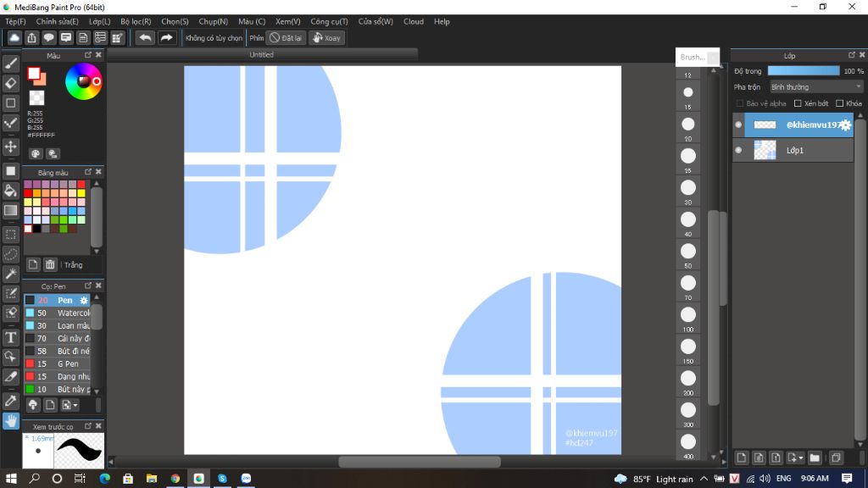Select the Text tool
The width and height of the screenshot is (868, 488).
pyautogui.click(x=10, y=337)
